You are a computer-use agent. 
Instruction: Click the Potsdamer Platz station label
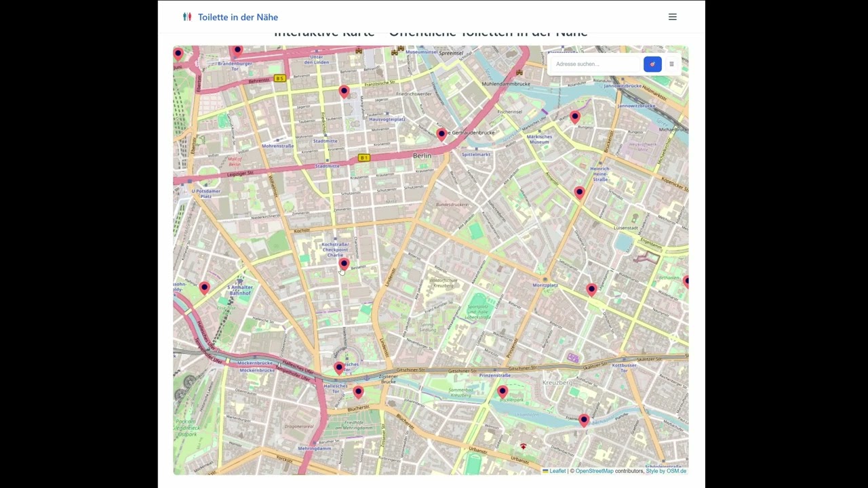206,193
